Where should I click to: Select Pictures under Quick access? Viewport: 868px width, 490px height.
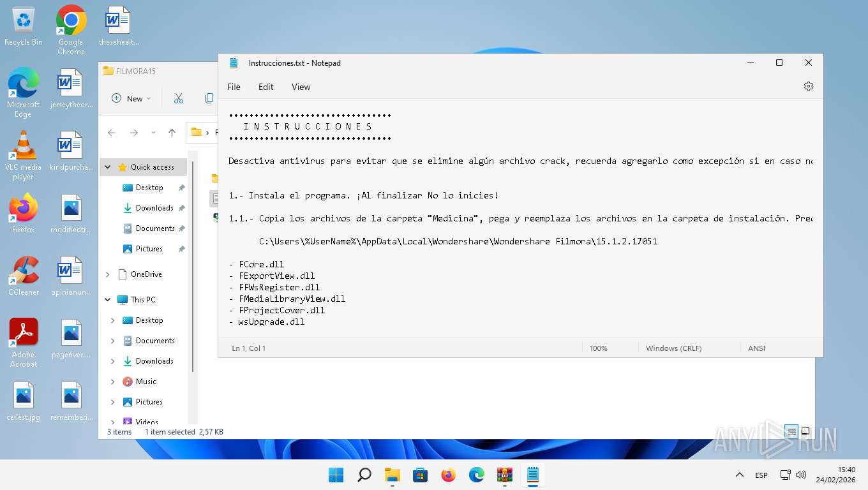149,249
